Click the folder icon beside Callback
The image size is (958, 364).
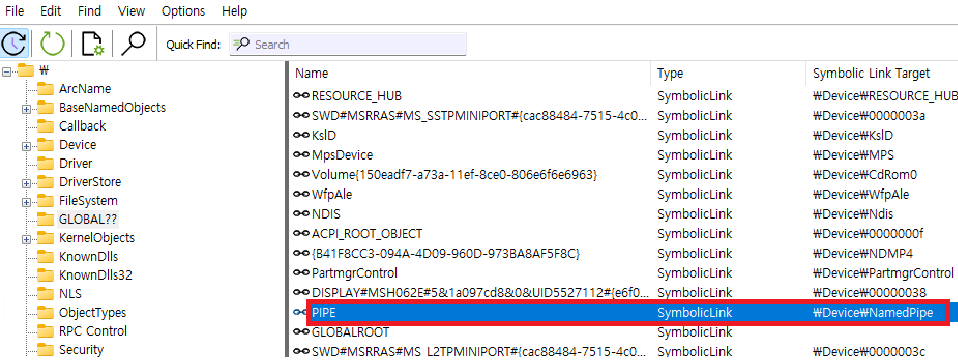click(45, 126)
